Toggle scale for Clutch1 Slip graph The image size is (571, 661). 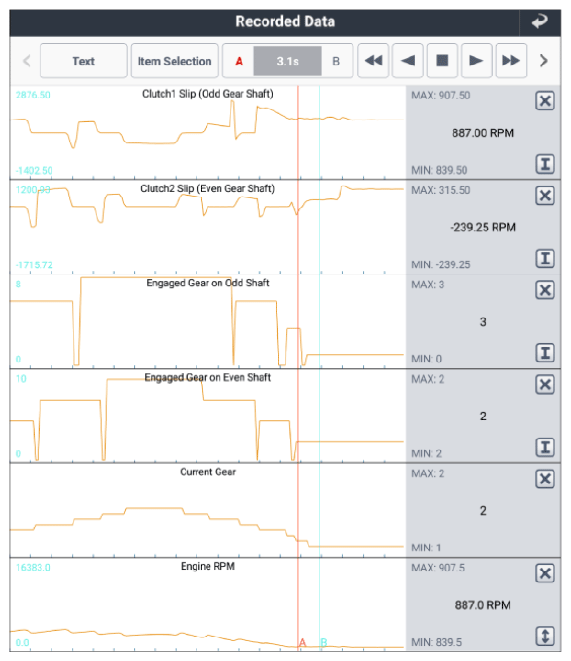544,164
